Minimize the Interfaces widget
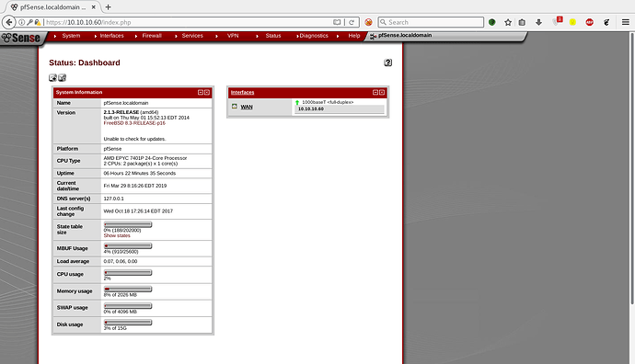This screenshot has height=364, width=635. point(375,92)
